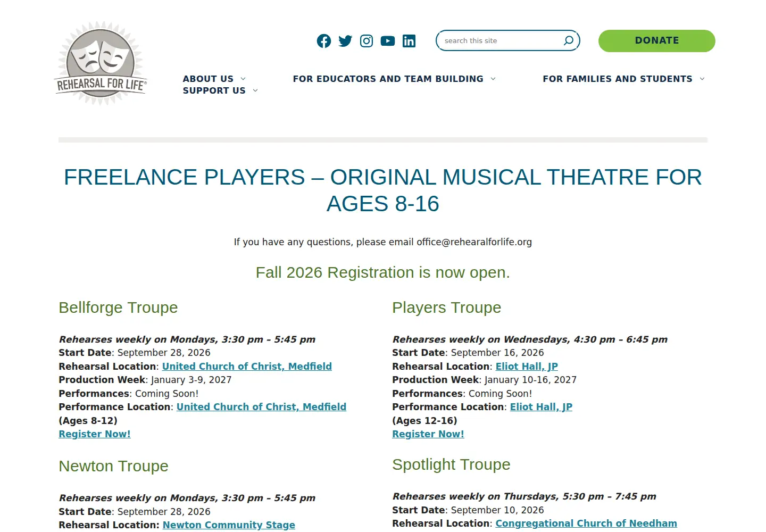766x532 pixels.
Task: Open the LinkedIn social icon
Action: tap(409, 41)
